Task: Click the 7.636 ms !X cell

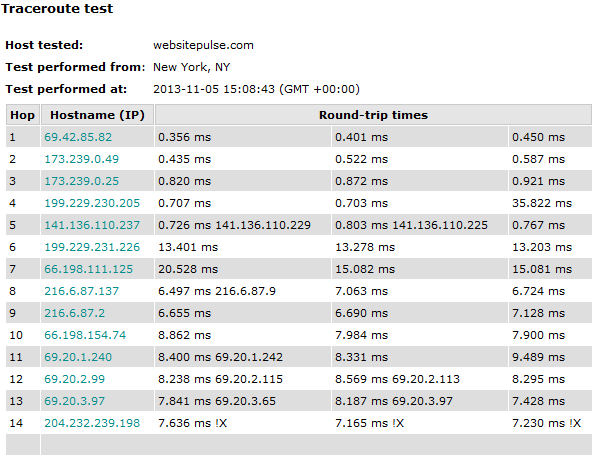Action: point(243,423)
